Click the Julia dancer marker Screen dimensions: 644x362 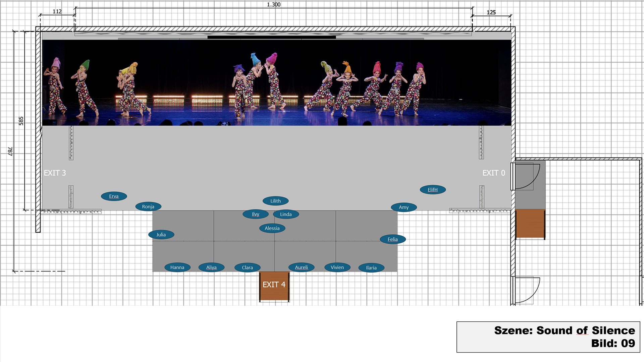point(161,235)
